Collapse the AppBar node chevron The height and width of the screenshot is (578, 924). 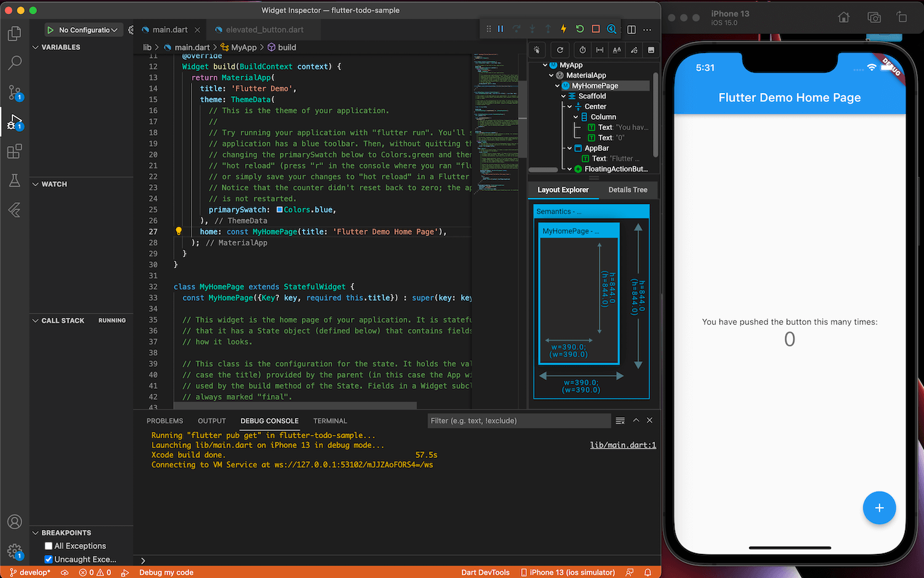(x=570, y=149)
